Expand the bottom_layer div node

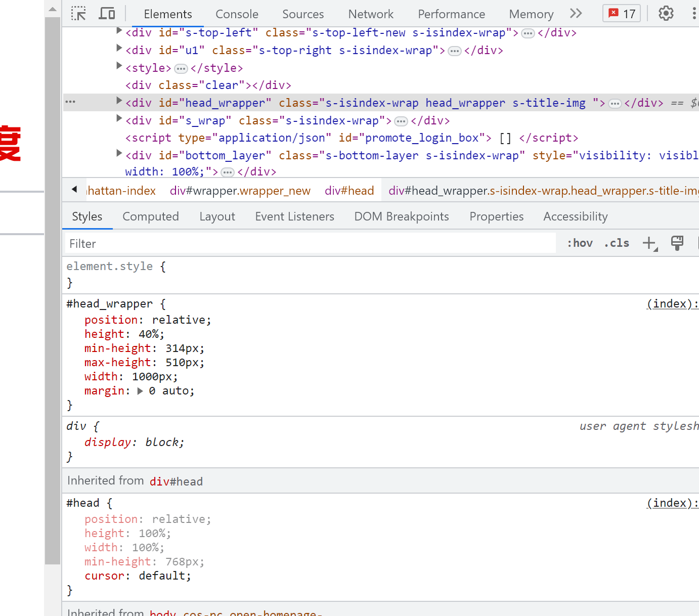(119, 153)
